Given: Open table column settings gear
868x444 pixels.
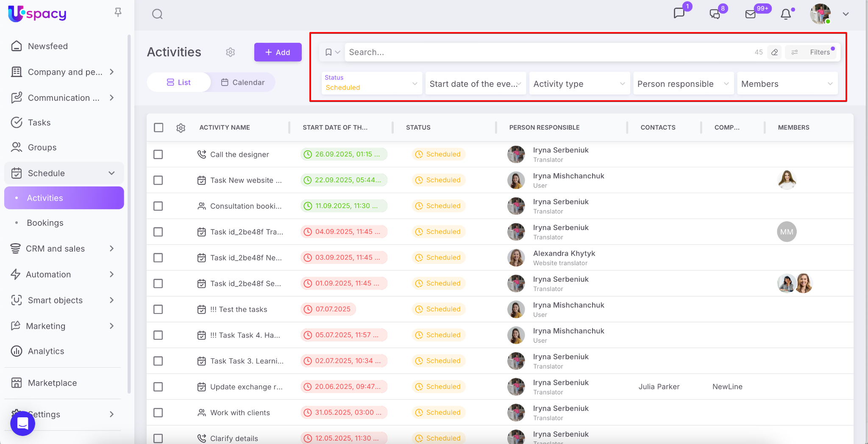Looking at the screenshot, I should point(181,128).
